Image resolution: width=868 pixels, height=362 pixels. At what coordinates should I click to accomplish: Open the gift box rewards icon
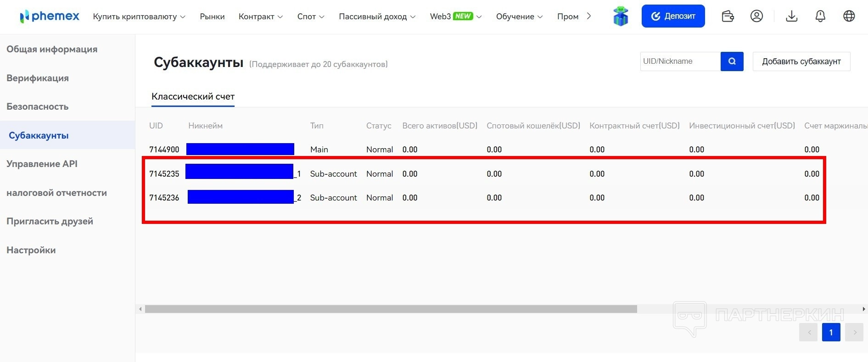click(x=621, y=17)
